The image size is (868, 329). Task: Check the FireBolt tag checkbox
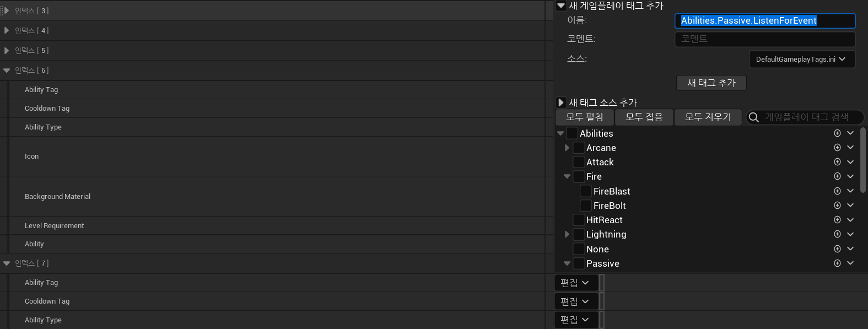pos(586,206)
